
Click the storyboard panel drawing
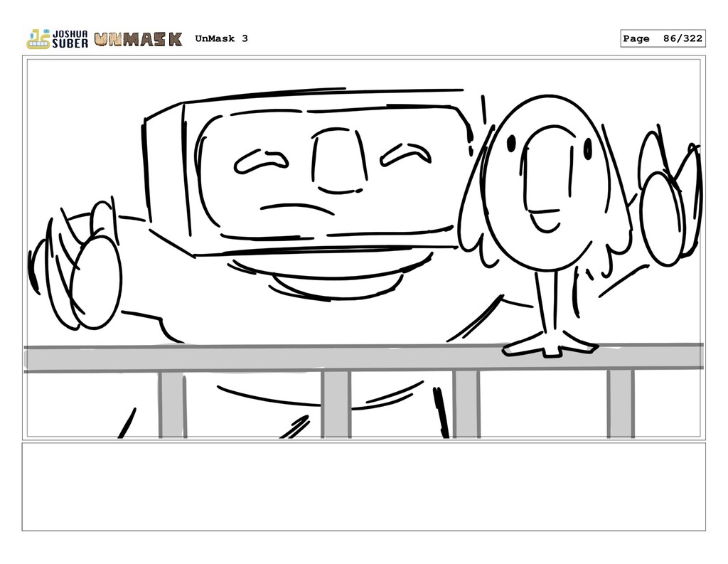click(363, 248)
